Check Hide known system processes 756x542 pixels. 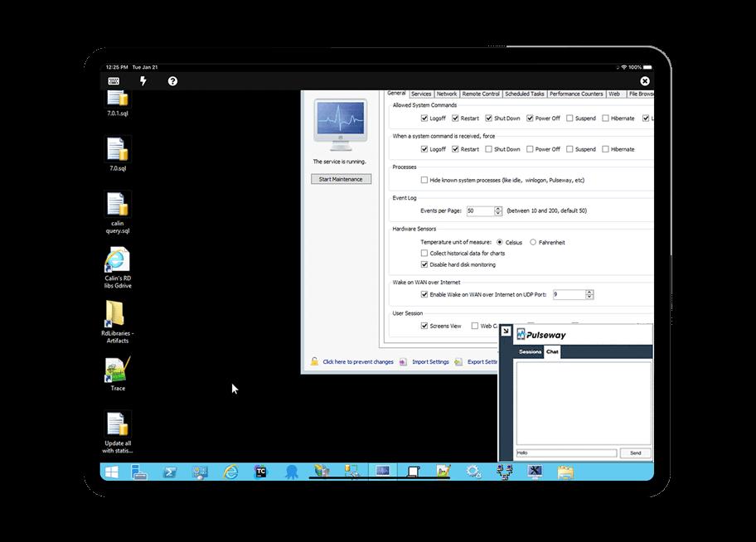424,180
